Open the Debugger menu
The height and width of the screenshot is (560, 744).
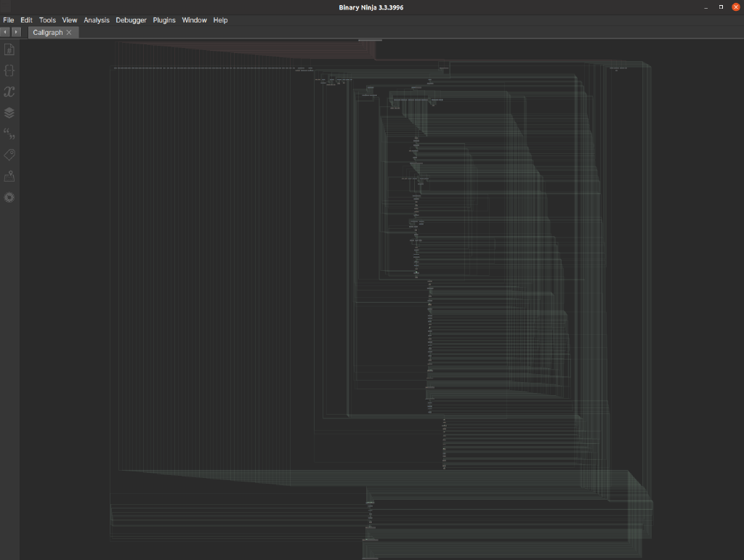[131, 20]
